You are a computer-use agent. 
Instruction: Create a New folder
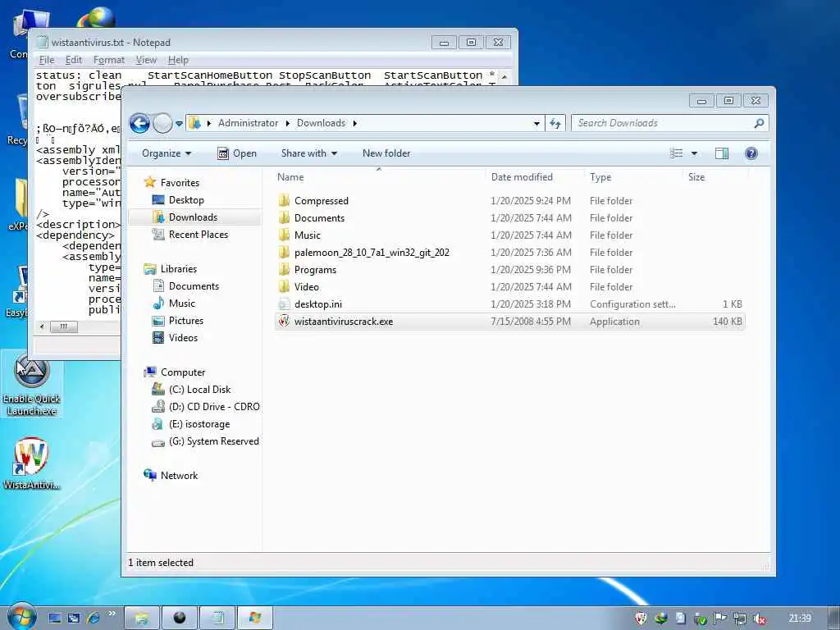(x=386, y=153)
